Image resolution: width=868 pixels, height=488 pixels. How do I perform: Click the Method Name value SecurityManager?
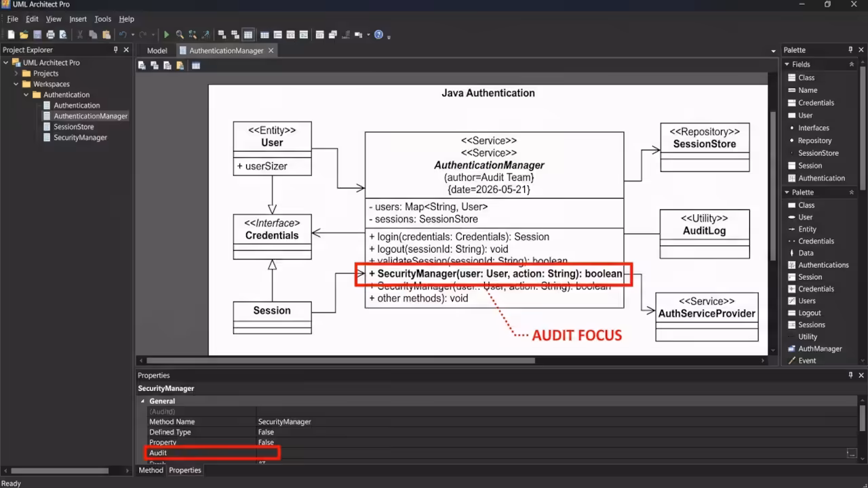tap(284, 422)
